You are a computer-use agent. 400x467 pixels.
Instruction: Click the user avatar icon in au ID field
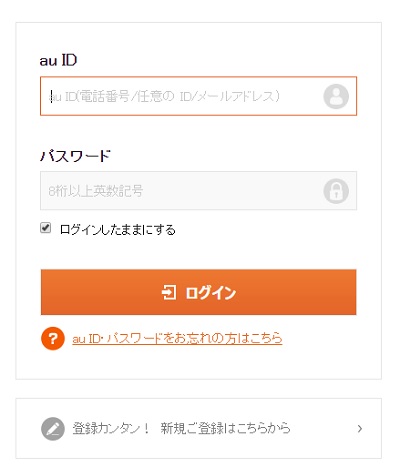[x=336, y=96]
